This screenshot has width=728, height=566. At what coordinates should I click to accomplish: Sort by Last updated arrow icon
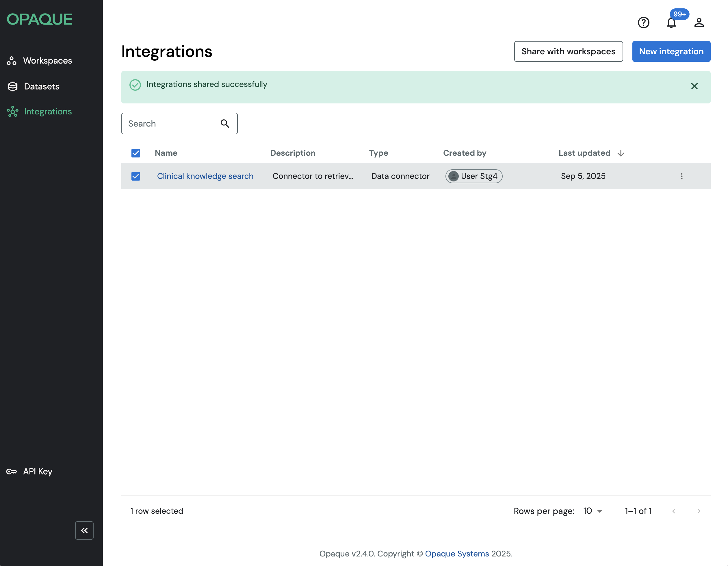click(620, 153)
